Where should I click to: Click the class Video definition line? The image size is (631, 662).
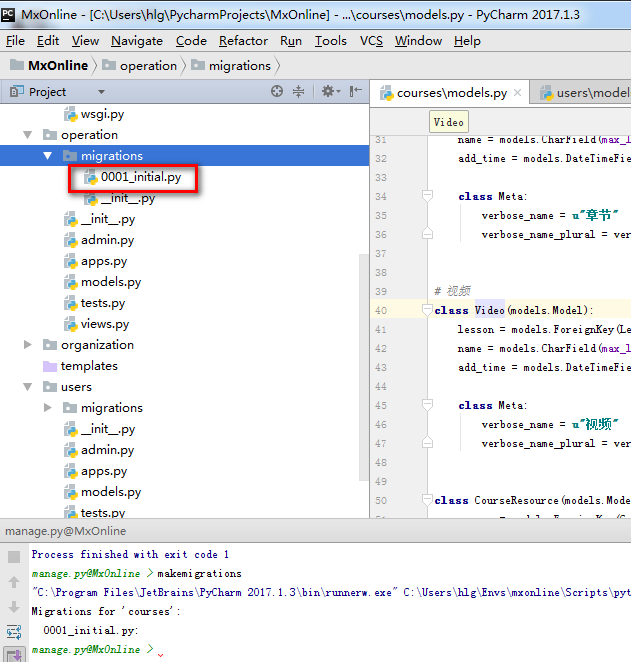click(514, 310)
